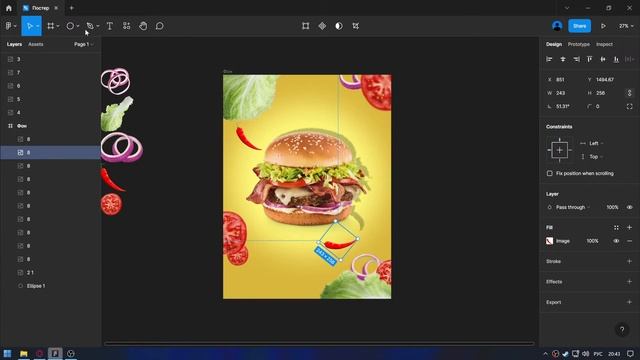Click the rotation angle field
640x360 pixels.
tap(564, 106)
